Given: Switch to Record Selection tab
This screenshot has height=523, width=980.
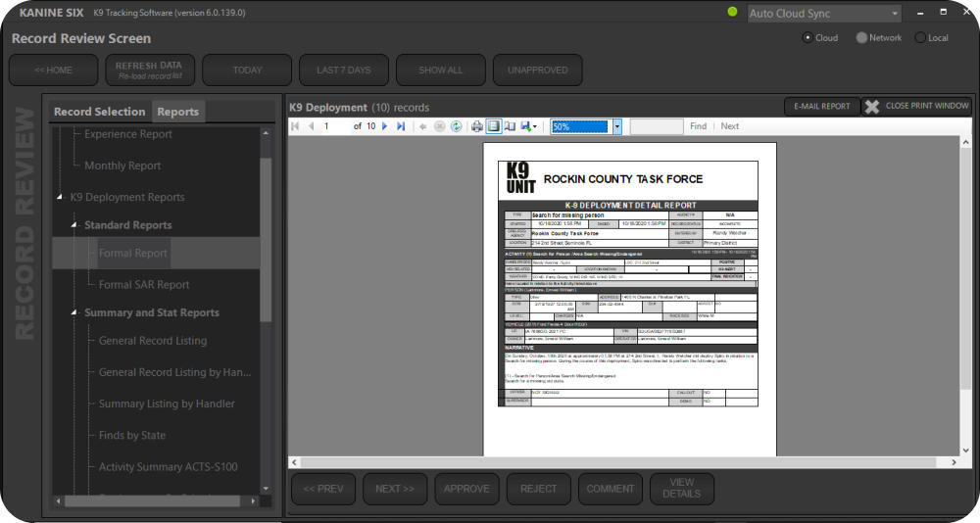Looking at the screenshot, I should point(99,112).
